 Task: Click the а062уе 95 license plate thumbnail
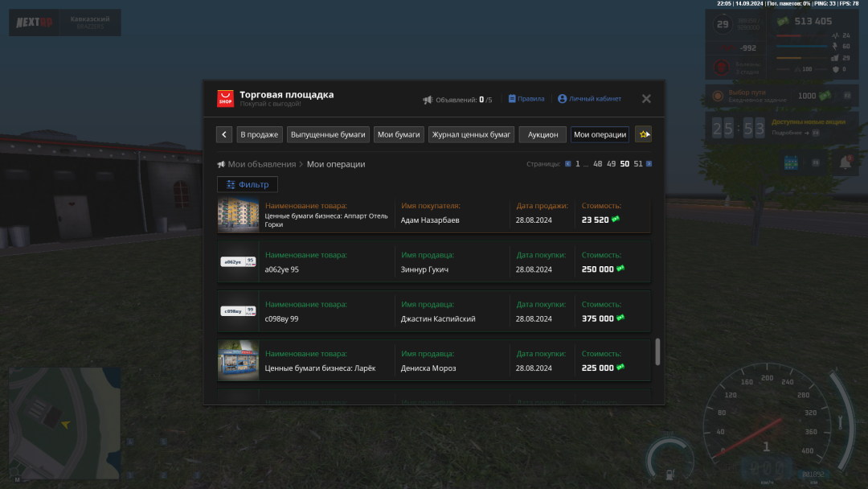pos(238,261)
